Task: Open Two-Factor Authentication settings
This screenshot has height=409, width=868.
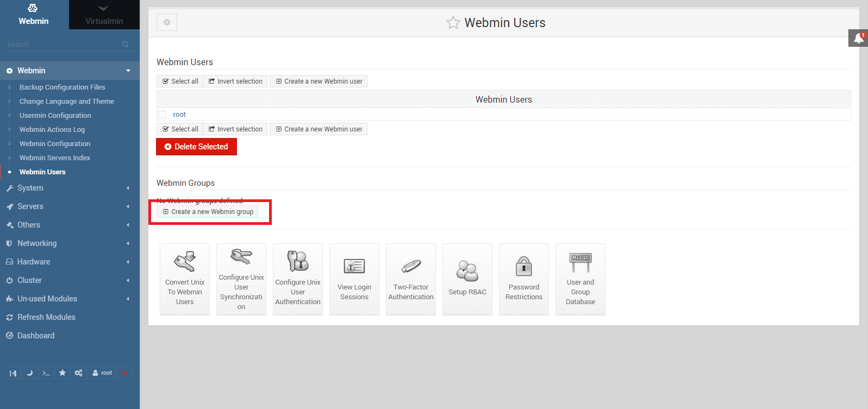Action: pyautogui.click(x=411, y=279)
